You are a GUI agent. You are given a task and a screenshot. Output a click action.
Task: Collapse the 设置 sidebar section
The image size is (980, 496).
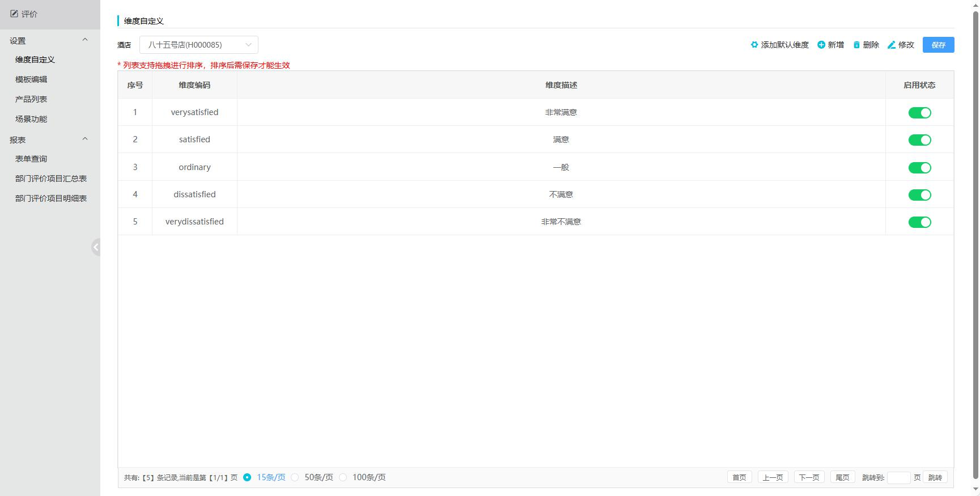tap(85, 40)
